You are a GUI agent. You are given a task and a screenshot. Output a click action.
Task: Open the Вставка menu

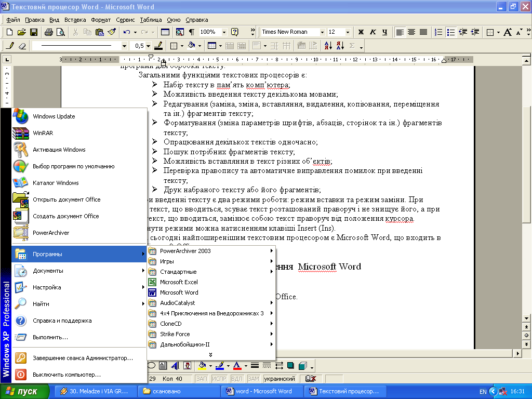(x=75, y=20)
